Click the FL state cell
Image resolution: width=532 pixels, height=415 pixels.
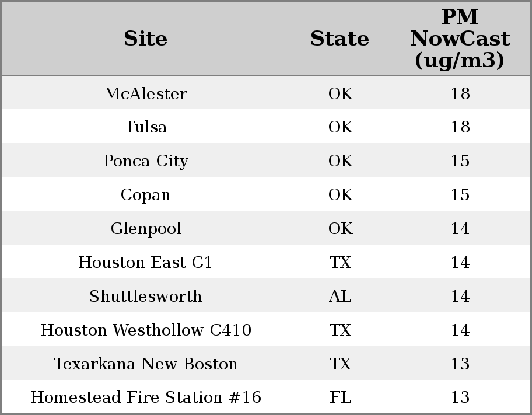[x=340, y=397]
